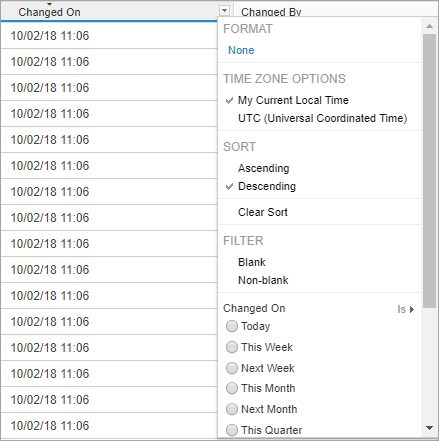This screenshot has height=441, width=439.
Task: Sort the column Descending
Action: point(267,186)
